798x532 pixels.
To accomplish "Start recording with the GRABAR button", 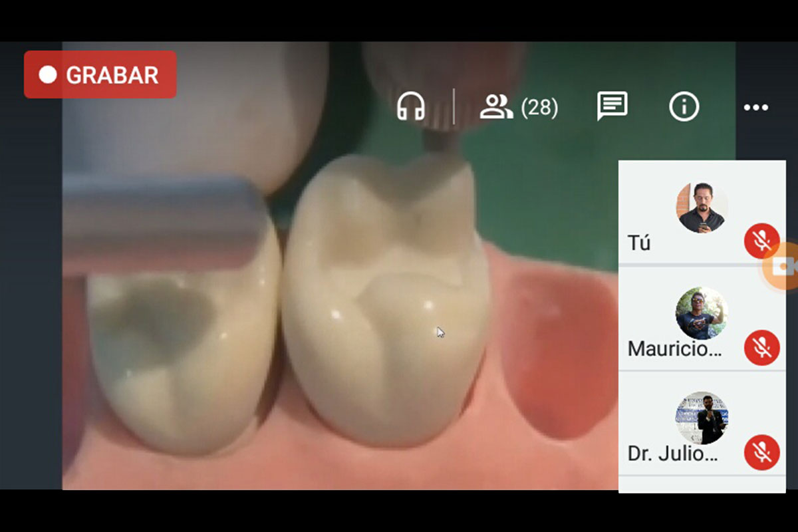I will click(x=100, y=74).
